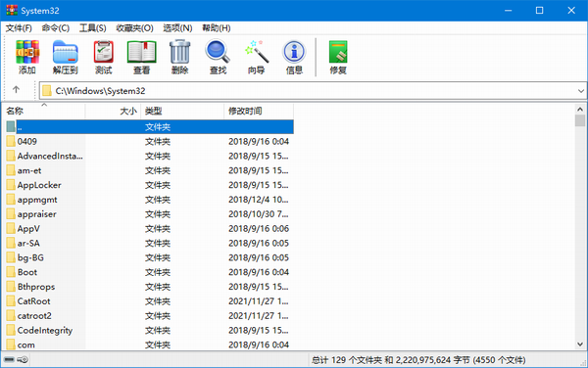Select the CatRoot folder icon
Image resolution: width=588 pixels, height=368 pixels.
tap(11, 301)
